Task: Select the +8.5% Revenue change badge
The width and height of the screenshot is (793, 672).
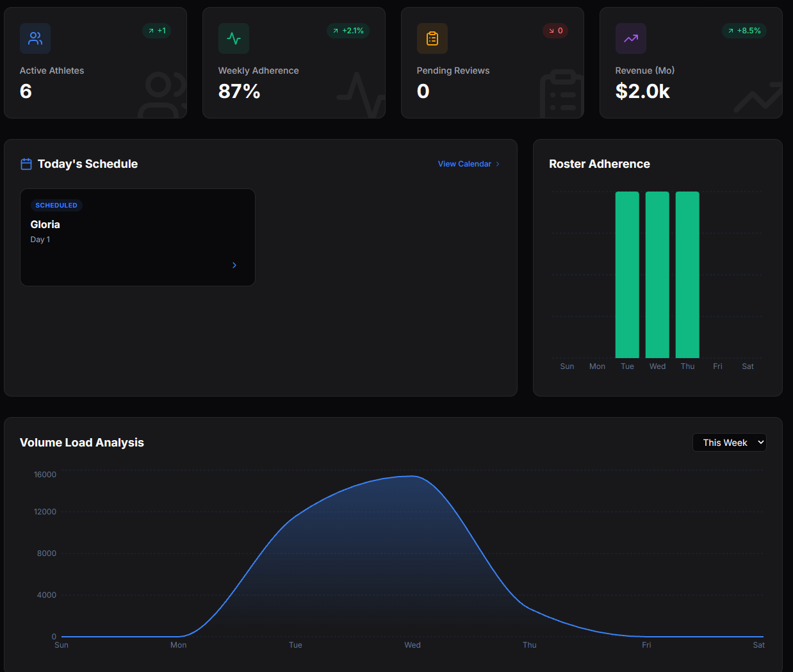Action: click(x=744, y=30)
